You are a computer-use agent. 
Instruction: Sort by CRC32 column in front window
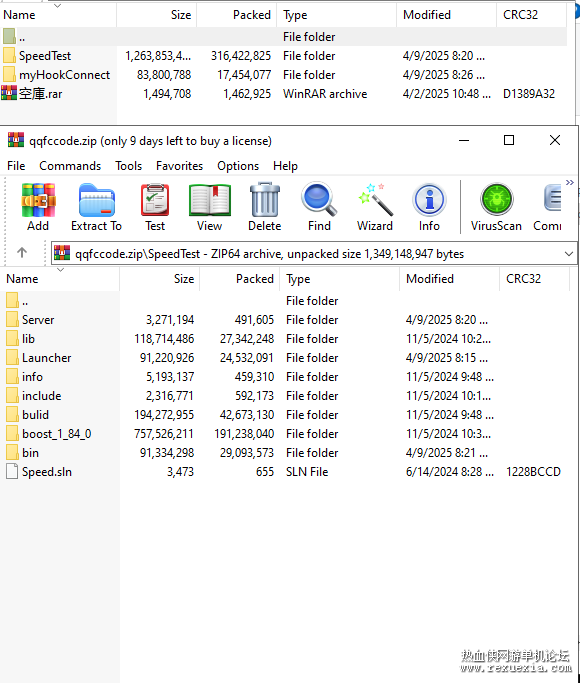click(535, 279)
